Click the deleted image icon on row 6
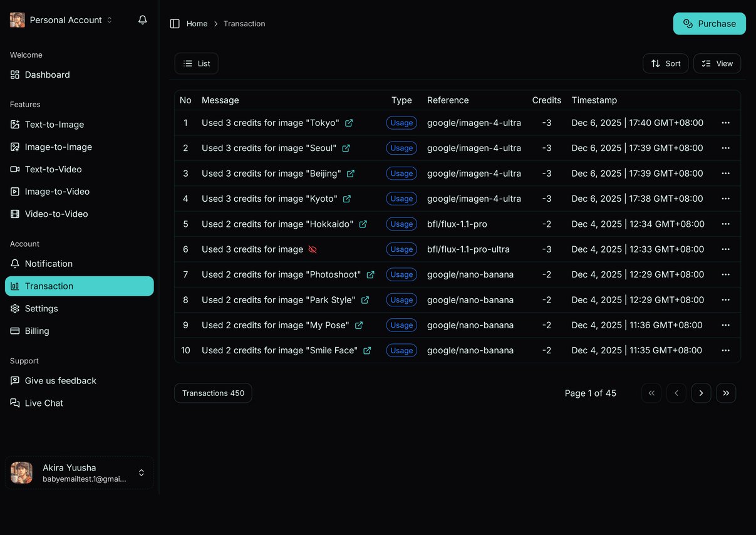Viewport: 756px width, 535px height. tap(313, 249)
